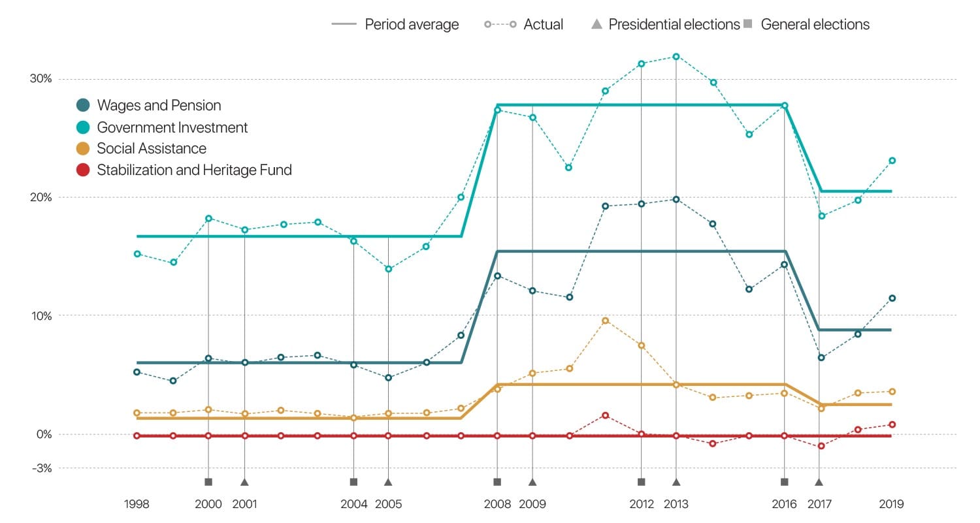Click the 2004 general election square marker

point(353,482)
